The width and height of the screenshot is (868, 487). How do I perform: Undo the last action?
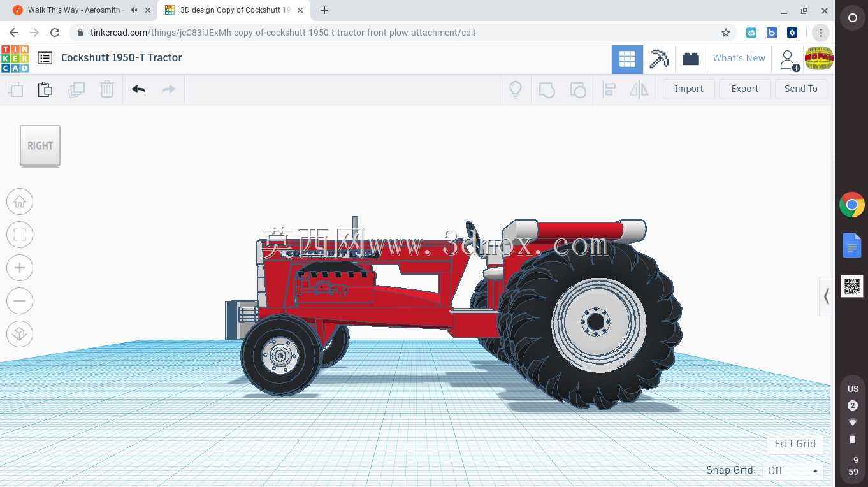[138, 89]
